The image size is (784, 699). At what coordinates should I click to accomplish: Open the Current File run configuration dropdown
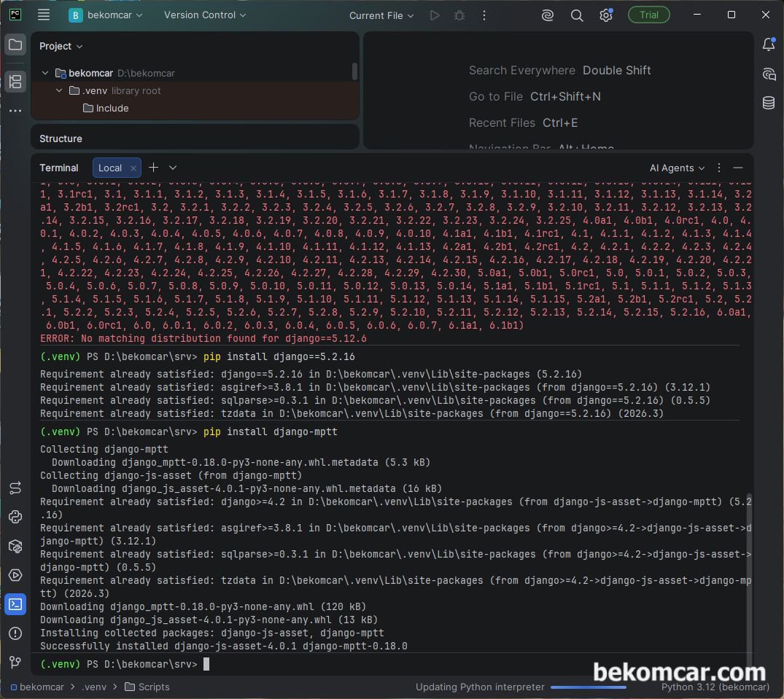381,15
